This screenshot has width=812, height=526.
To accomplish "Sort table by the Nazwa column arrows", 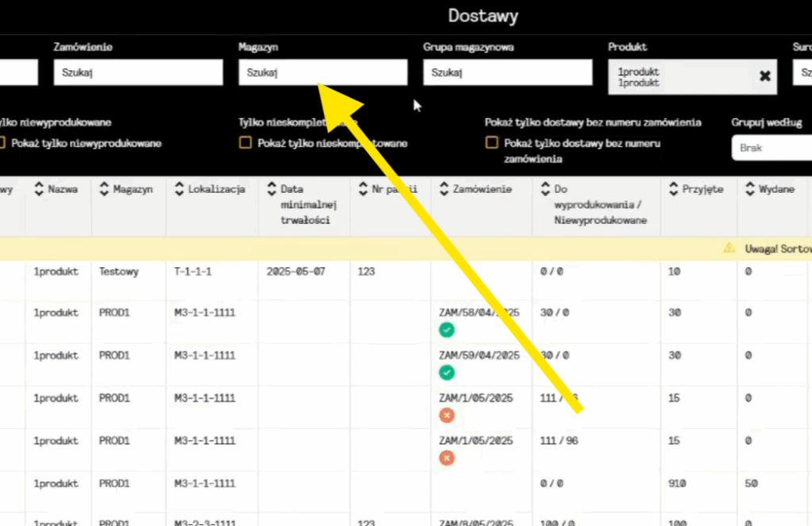I will tap(38, 190).
